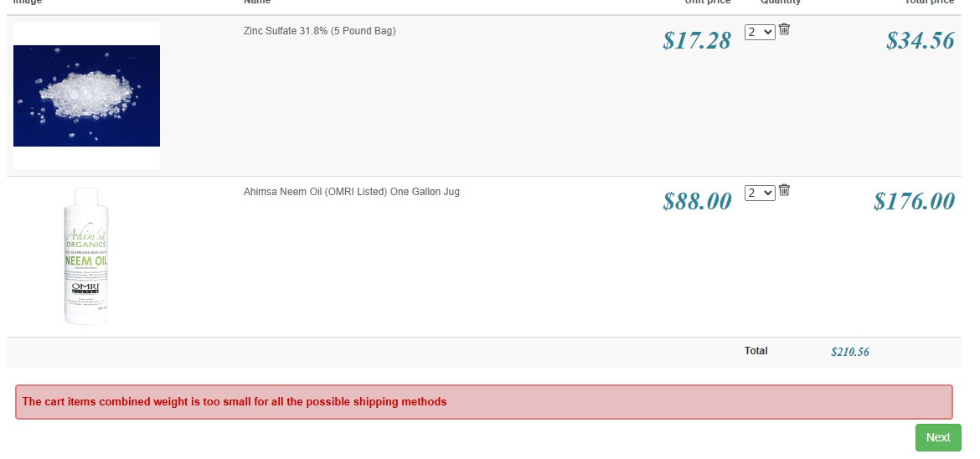The height and width of the screenshot is (459, 980).
Task: Delete Zinc Sulfate from the cart
Action: click(x=784, y=30)
